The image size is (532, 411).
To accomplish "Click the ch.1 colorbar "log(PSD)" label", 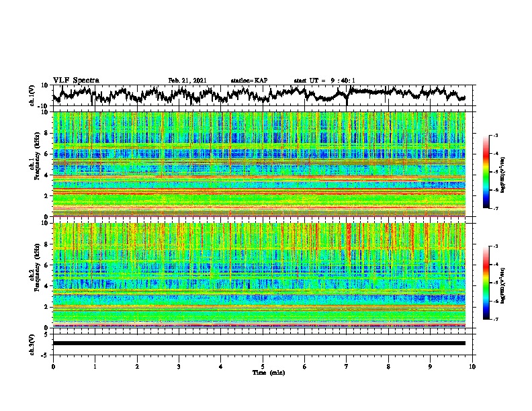I will pos(502,175).
